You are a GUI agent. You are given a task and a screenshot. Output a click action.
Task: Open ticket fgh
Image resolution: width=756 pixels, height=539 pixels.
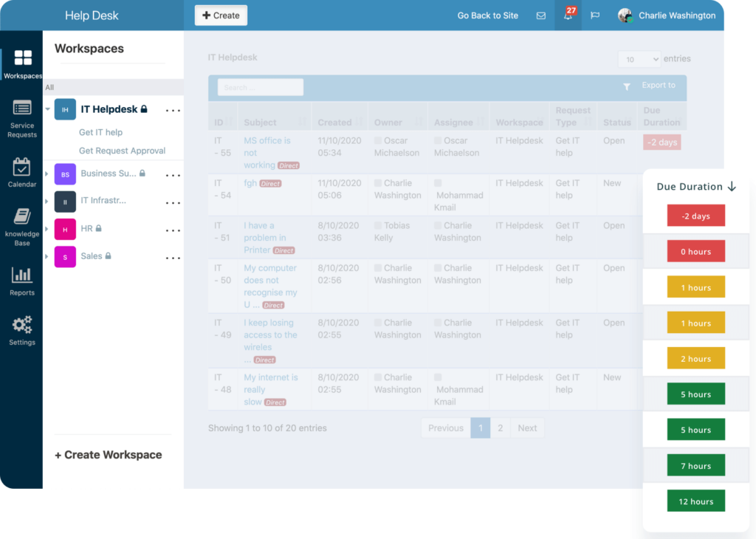[x=250, y=183]
